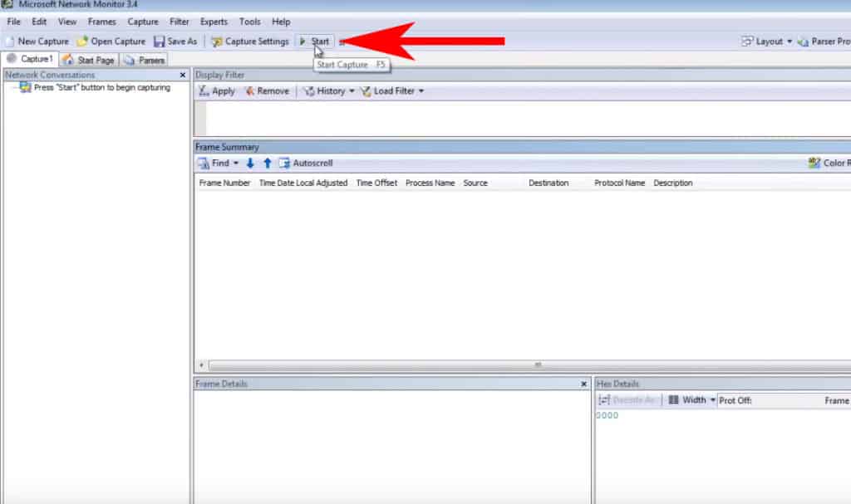Sort by Destination column

pyautogui.click(x=548, y=183)
